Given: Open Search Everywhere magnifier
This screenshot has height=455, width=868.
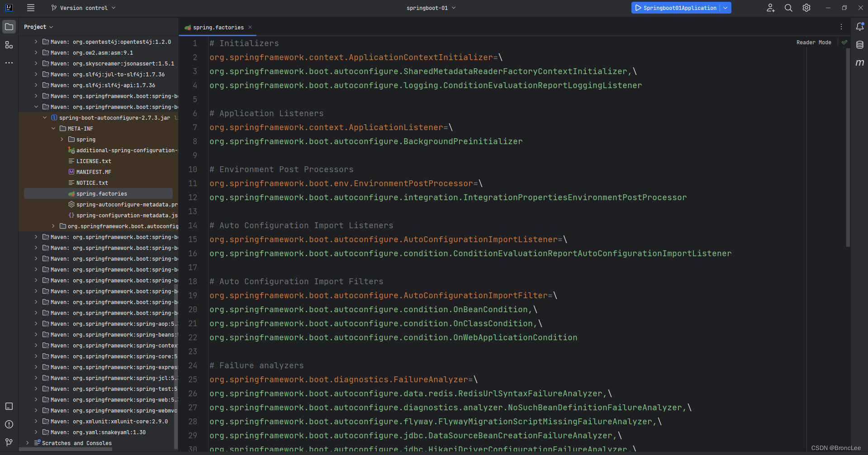Looking at the screenshot, I should [788, 8].
